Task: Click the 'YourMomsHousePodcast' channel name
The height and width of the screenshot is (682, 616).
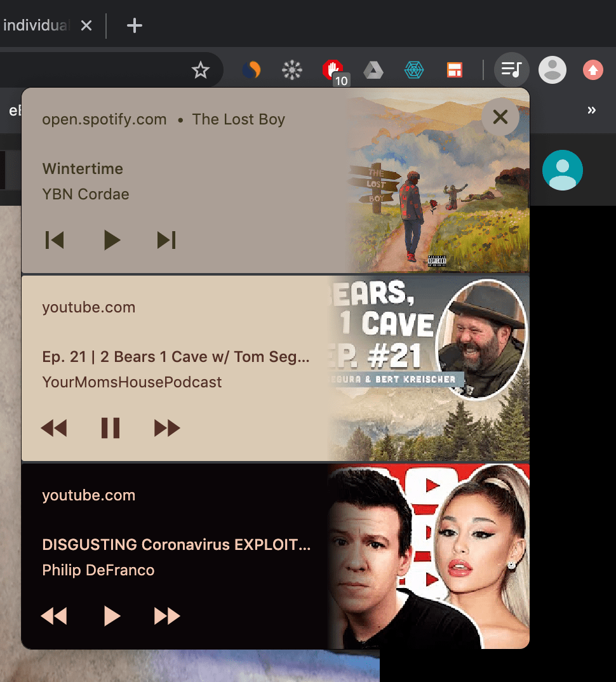Action: [132, 382]
